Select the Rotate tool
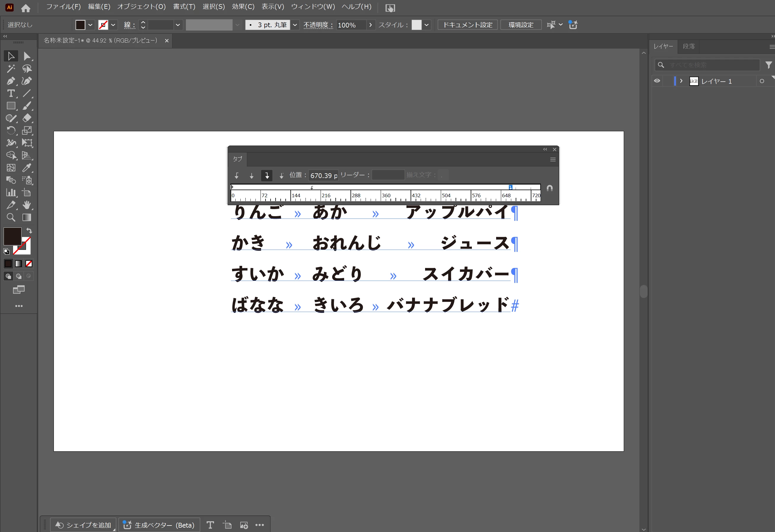This screenshot has width=775, height=532. 11,130
